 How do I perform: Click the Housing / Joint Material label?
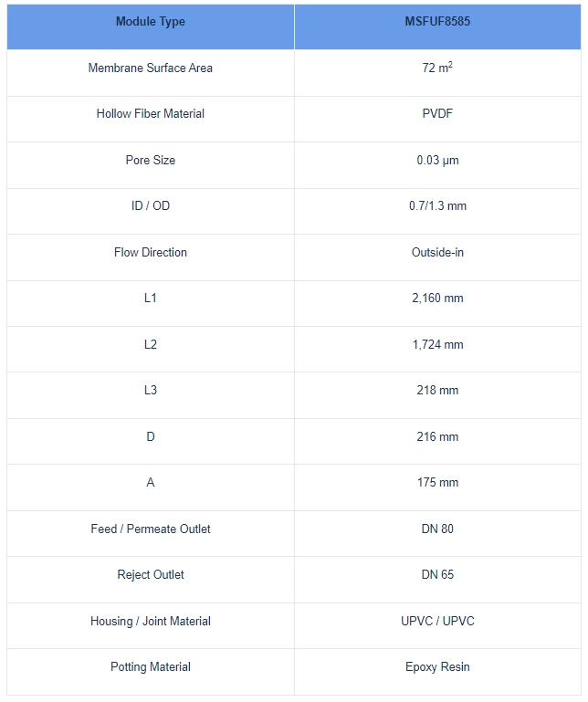tap(151, 622)
